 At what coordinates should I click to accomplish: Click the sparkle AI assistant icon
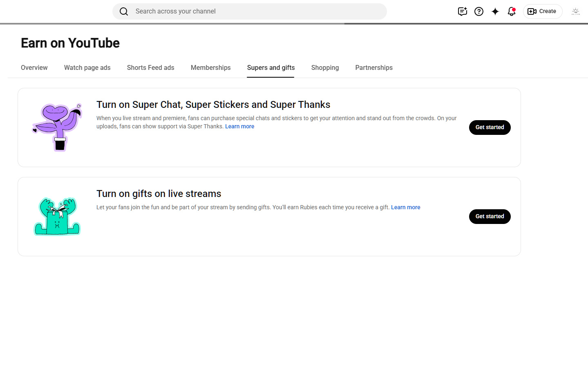click(495, 11)
